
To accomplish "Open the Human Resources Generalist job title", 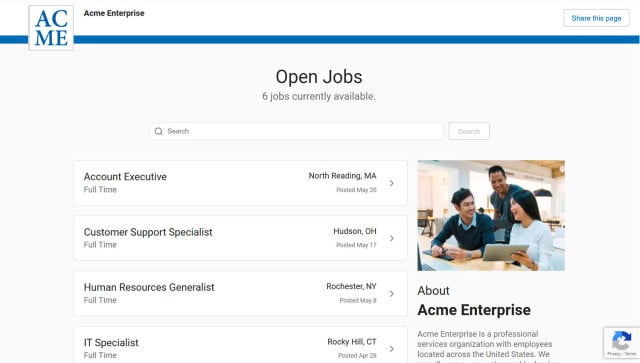I will [x=149, y=287].
